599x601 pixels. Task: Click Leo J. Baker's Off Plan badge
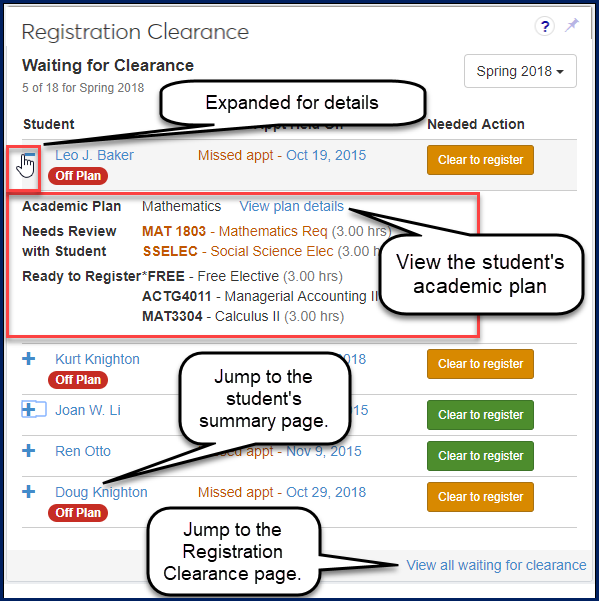(x=78, y=176)
